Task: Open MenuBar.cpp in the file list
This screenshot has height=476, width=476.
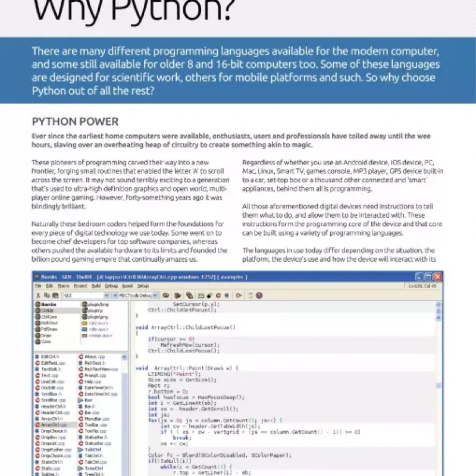Action: [94, 419]
